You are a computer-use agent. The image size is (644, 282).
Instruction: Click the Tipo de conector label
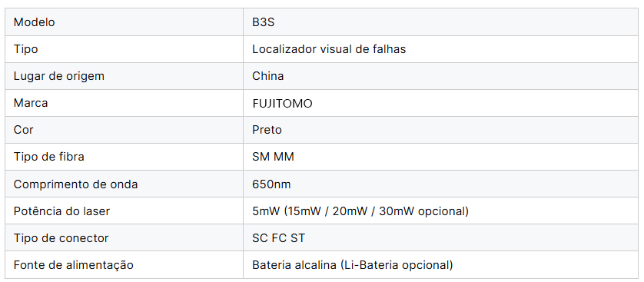coord(61,238)
